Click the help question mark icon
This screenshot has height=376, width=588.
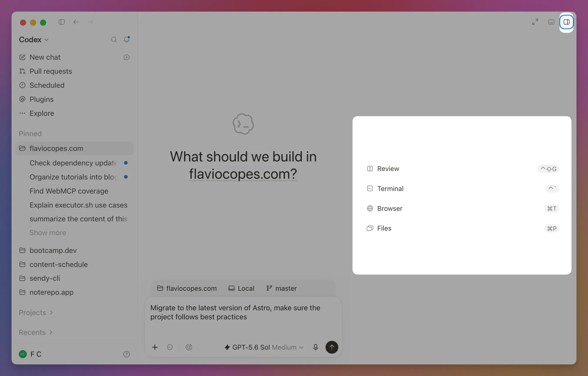126,354
